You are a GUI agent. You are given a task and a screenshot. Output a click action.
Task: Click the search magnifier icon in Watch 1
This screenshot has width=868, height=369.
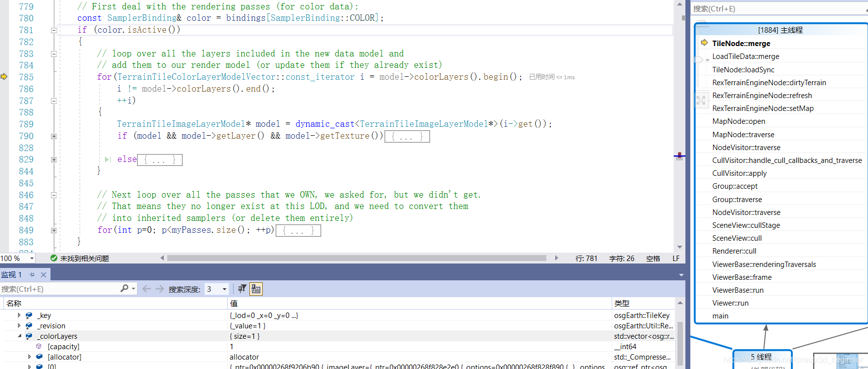[124, 288]
